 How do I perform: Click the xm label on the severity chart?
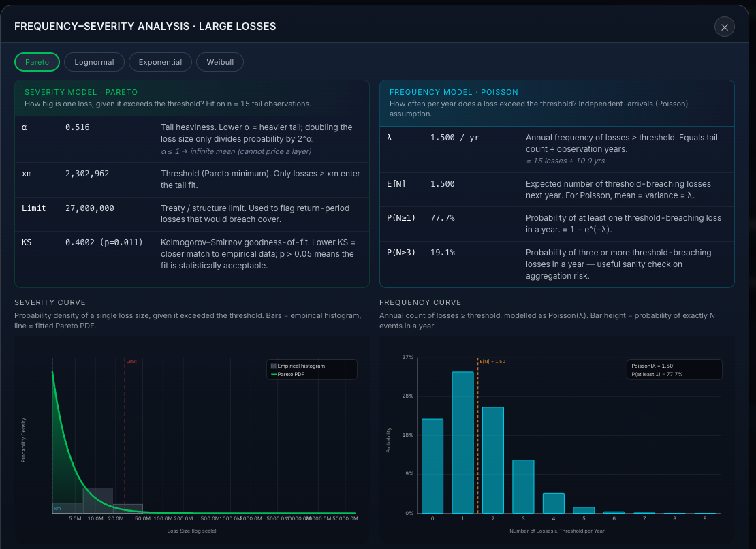(57, 509)
